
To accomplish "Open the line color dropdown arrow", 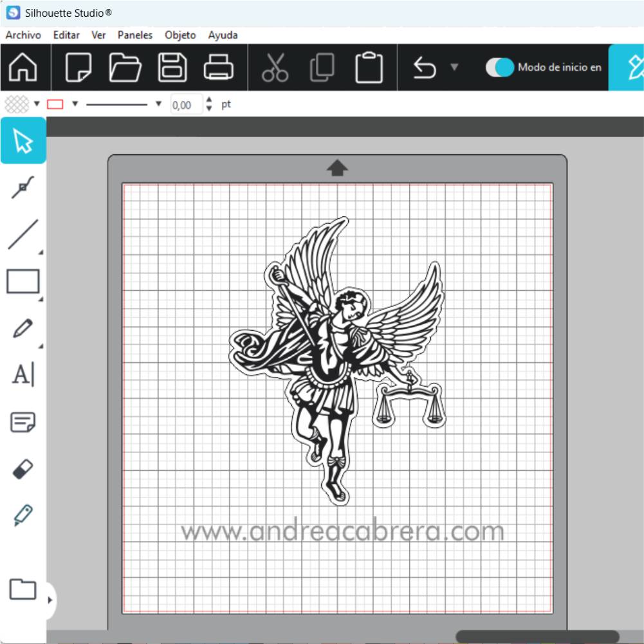I will tap(74, 104).
